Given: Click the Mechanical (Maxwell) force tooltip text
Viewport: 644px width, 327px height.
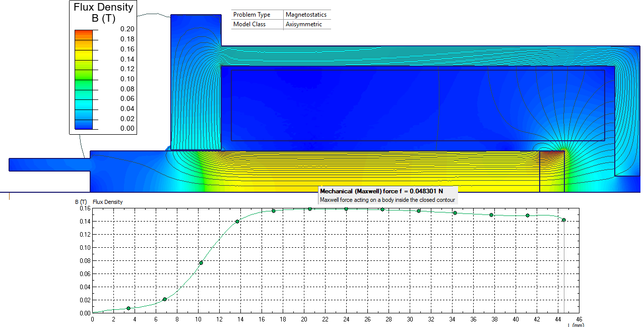Looking at the screenshot, I should (382, 192).
